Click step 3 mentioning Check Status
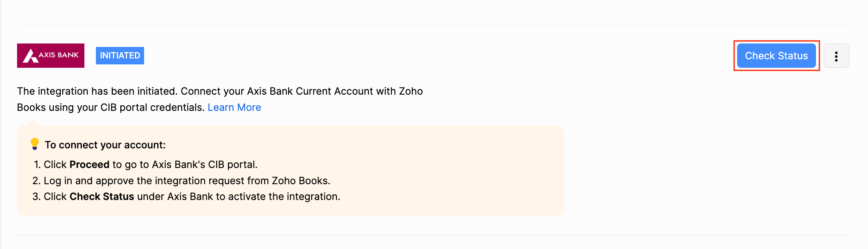The image size is (868, 249). point(192,196)
